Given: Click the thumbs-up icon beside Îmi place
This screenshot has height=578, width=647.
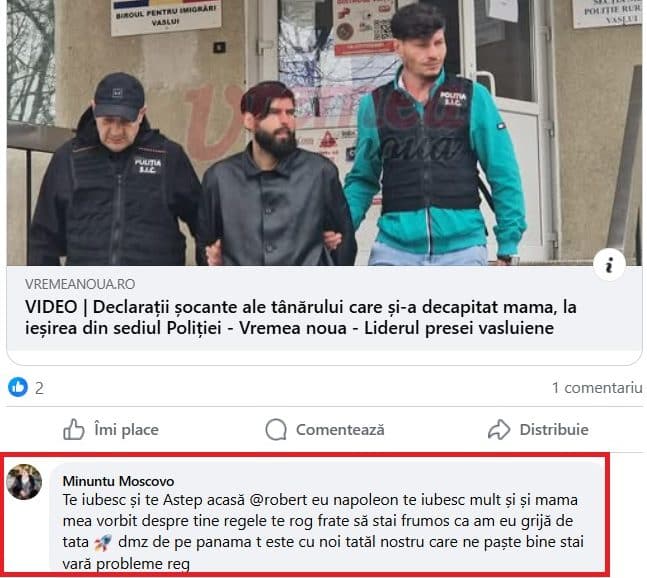Looking at the screenshot, I should tap(73, 429).
